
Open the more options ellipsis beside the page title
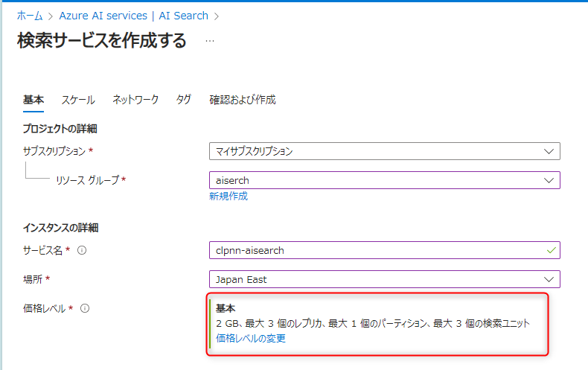pyautogui.click(x=209, y=41)
